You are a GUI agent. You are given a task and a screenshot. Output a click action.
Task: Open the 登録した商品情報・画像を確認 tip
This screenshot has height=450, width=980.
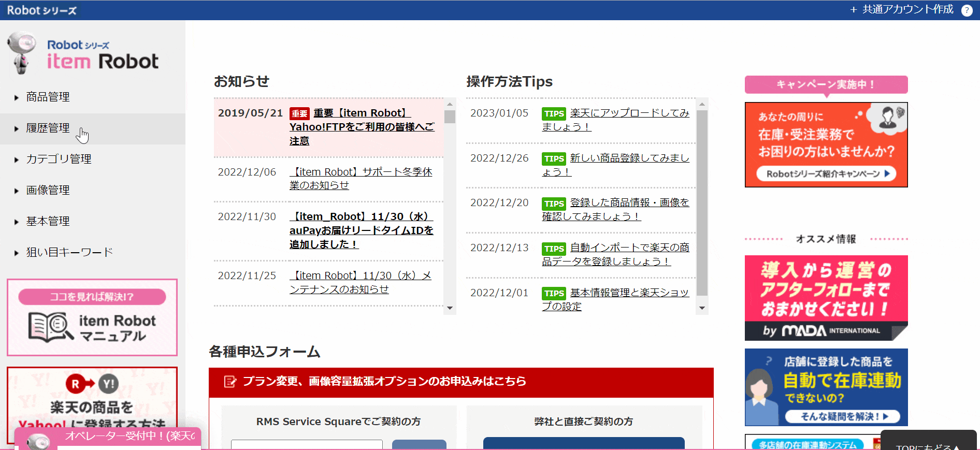click(x=616, y=209)
